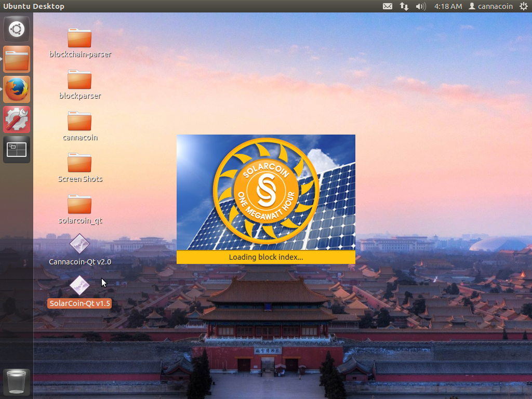Click the blockparser folder name
Viewport: 532px width, 399px height.
coord(80,96)
